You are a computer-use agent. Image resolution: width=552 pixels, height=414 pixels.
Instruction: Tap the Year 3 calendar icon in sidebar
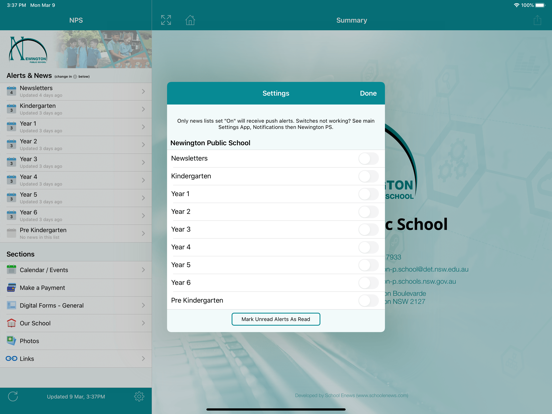pos(11,162)
